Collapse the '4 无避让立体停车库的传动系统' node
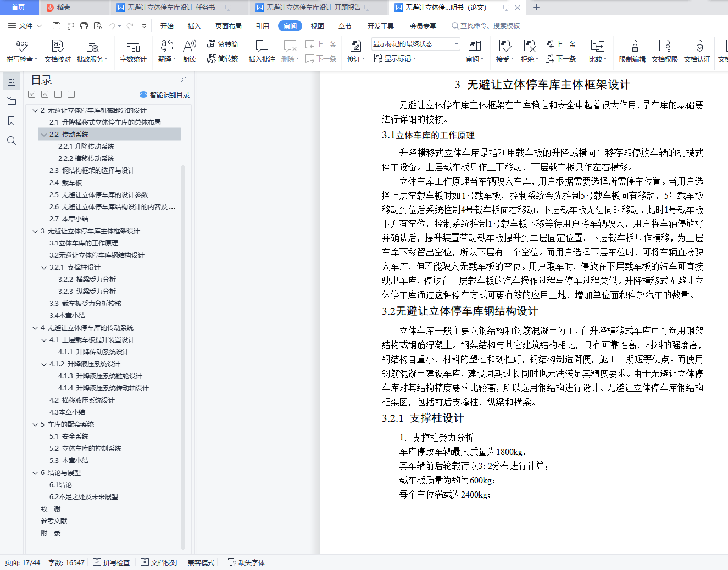 tap(35, 328)
